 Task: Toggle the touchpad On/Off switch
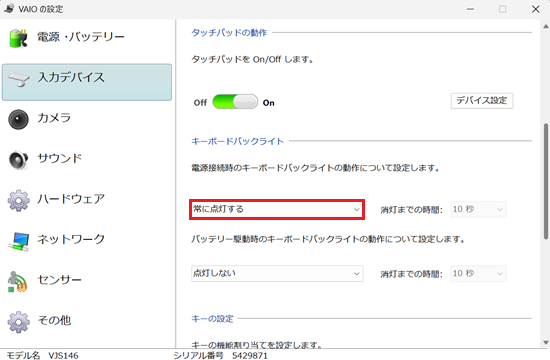click(235, 102)
